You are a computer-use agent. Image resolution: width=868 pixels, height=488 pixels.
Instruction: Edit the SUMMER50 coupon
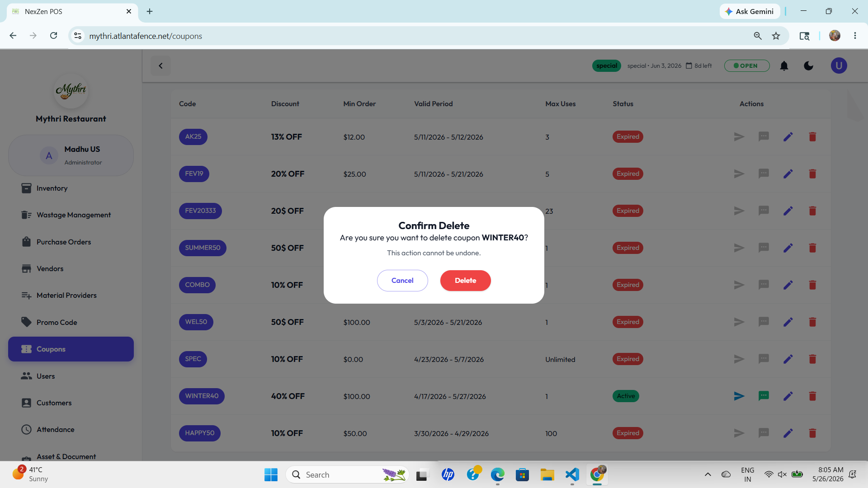pyautogui.click(x=788, y=248)
